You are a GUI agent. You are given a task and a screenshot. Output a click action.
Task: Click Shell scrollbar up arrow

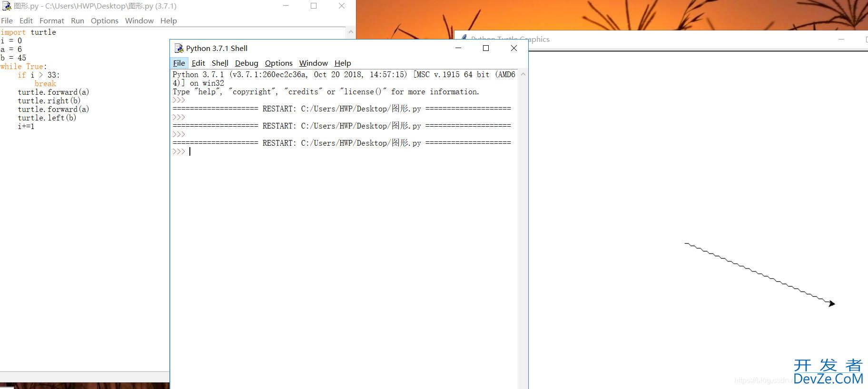(x=523, y=74)
